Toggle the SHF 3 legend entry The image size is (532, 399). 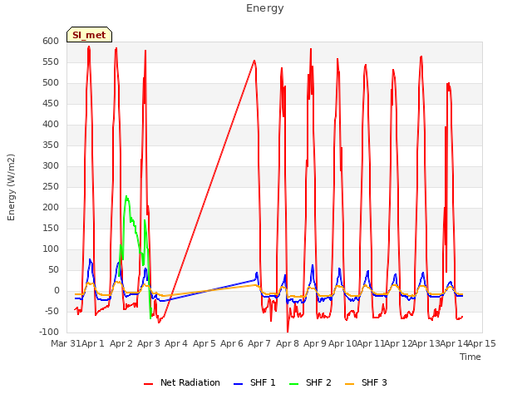click(366, 382)
